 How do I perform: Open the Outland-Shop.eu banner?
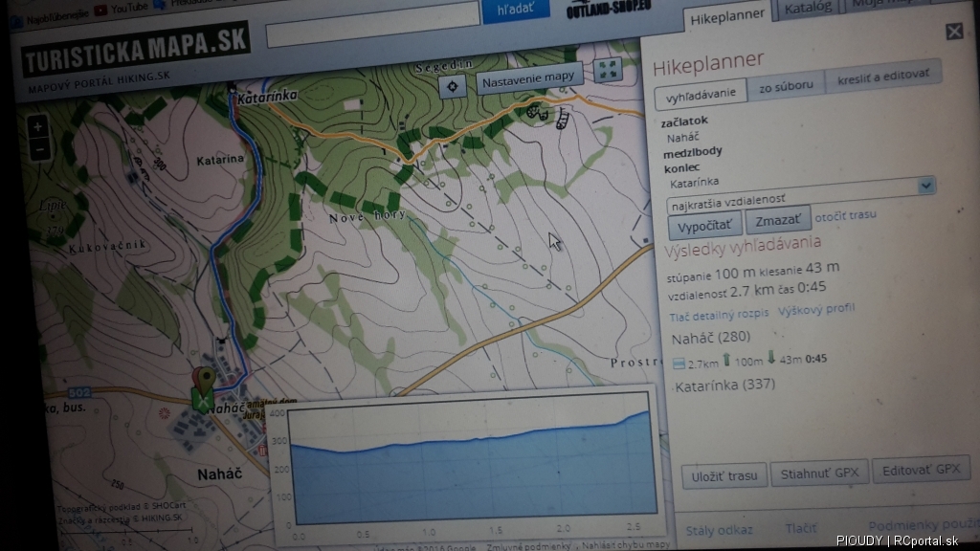point(608,8)
